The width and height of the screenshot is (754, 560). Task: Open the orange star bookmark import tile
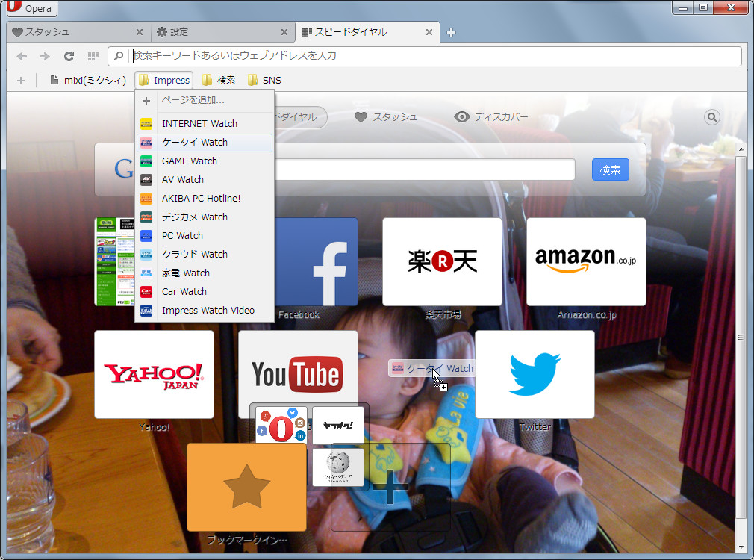(x=246, y=487)
